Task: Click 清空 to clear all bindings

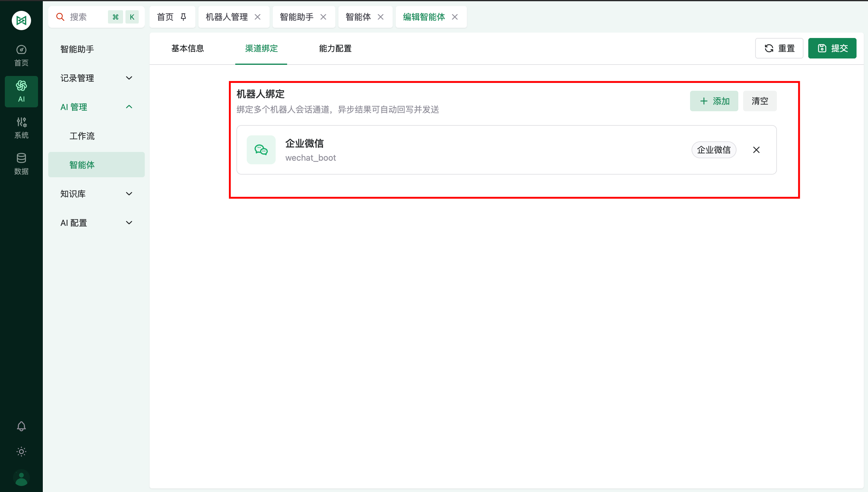Action: [x=759, y=101]
